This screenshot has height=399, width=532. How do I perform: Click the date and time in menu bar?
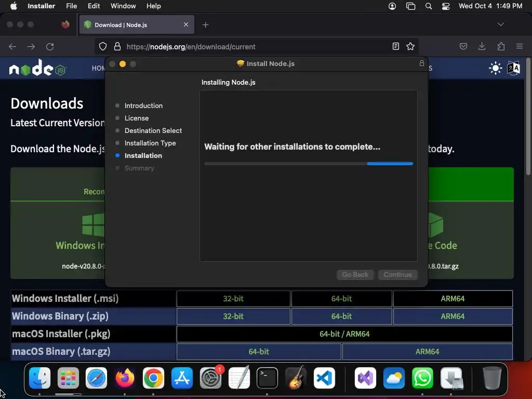(490, 6)
